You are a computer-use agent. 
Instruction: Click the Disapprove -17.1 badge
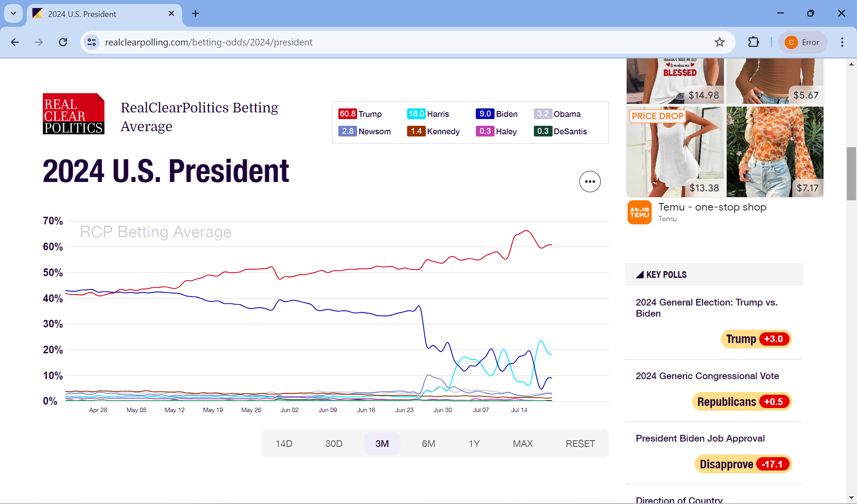tap(743, 464)
